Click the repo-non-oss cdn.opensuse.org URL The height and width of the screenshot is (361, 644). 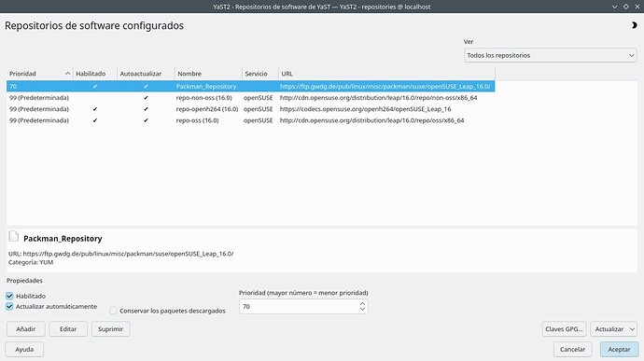(378, 98)
